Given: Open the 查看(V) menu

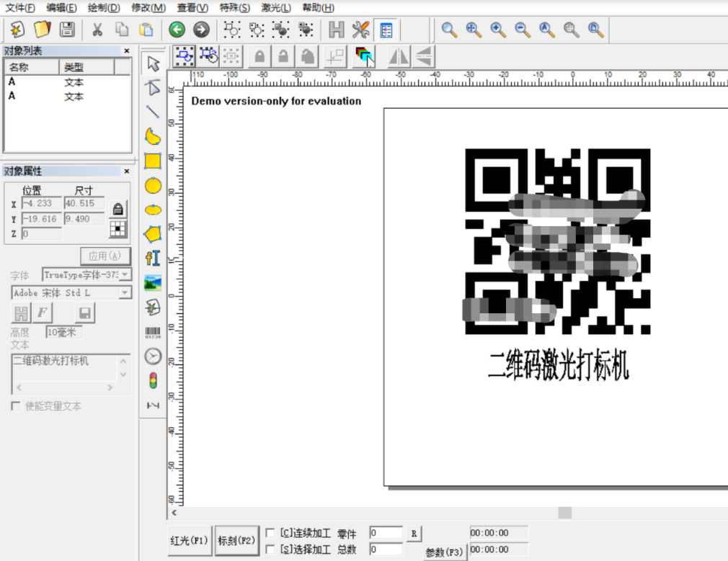Looking at the screenshot, I should pyautogui.click(x=192, y=8).
